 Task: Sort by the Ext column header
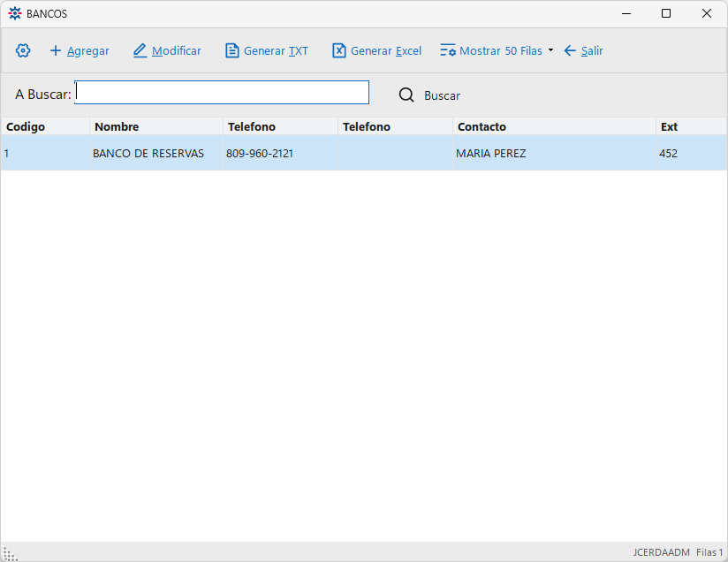(x=691, y=126)
